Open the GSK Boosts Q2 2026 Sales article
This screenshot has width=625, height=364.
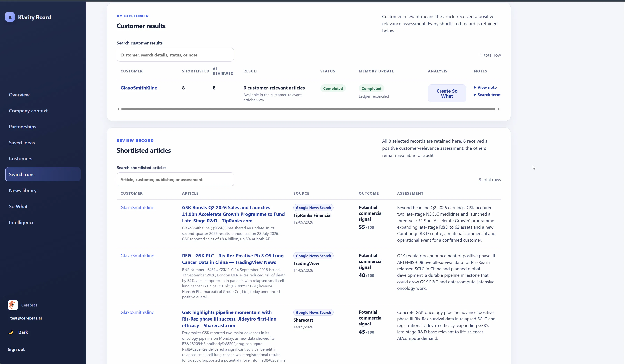click(x=233, y=214)
